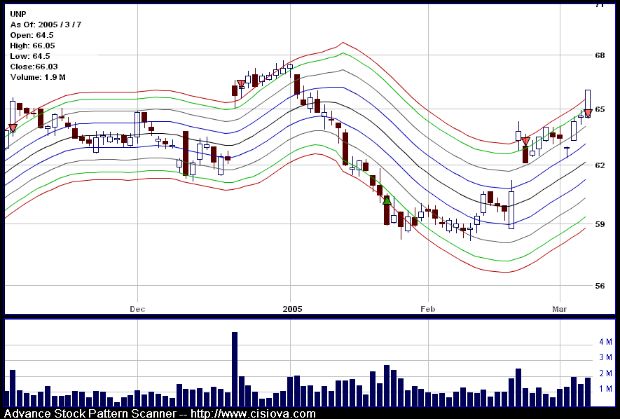Click the 'As Of: 2005 / 3 / 7' date
620x419 pixels.
pos(46,25)
